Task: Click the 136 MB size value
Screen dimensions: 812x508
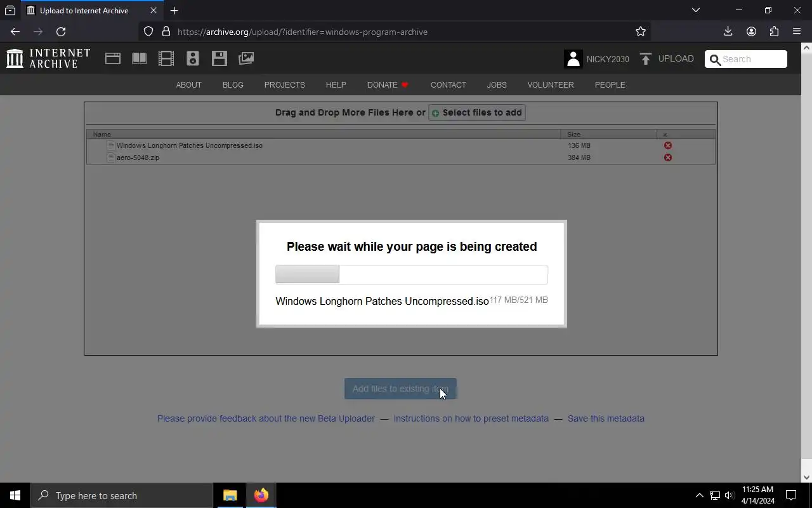Action: click(x=579, y=145)
